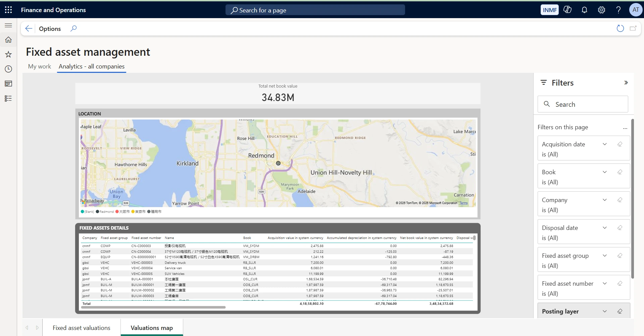This screenshot has width=644, height=336.
Task: Click the Search for a page box
Action: 315,10
